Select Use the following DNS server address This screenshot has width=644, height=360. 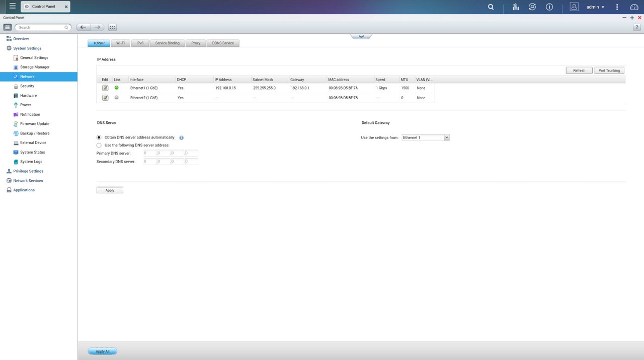99,146
